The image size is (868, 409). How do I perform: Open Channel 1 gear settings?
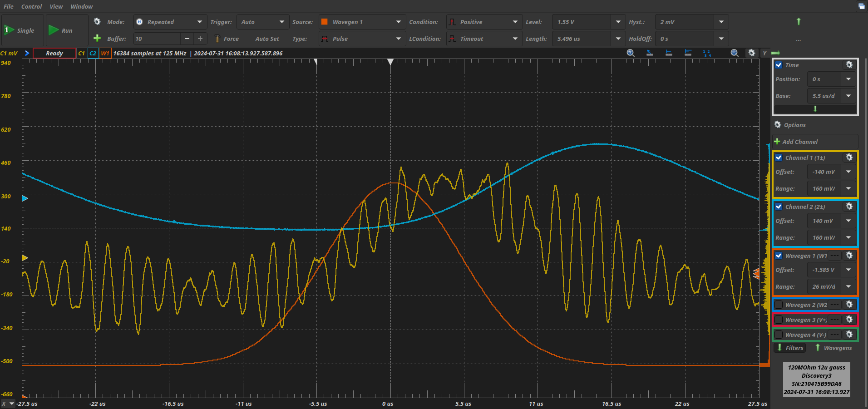coord(849,158)
